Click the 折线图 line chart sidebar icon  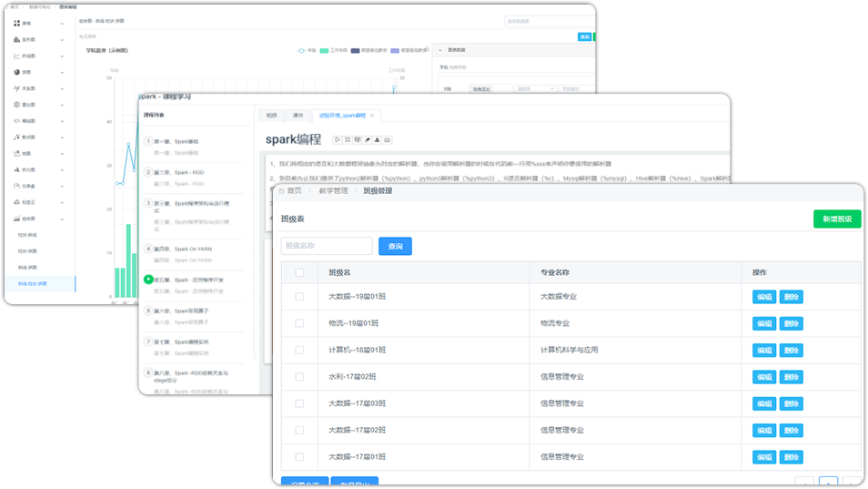coord(17,56)
